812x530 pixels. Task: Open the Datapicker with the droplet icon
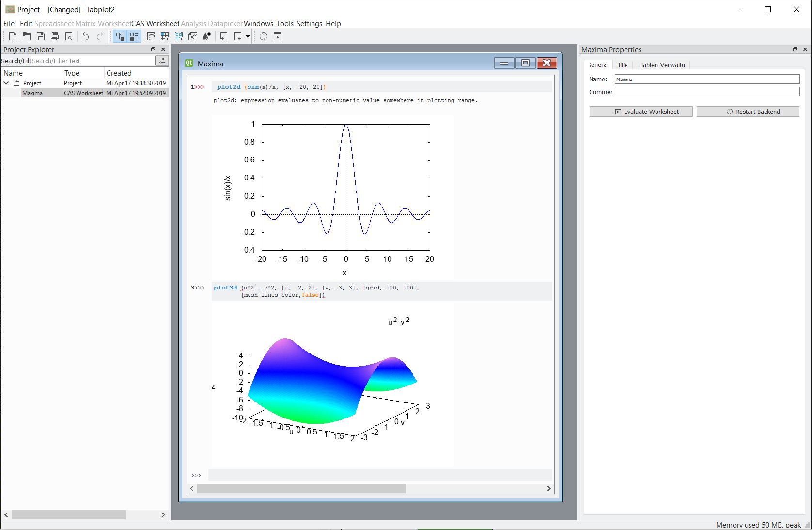206,36
